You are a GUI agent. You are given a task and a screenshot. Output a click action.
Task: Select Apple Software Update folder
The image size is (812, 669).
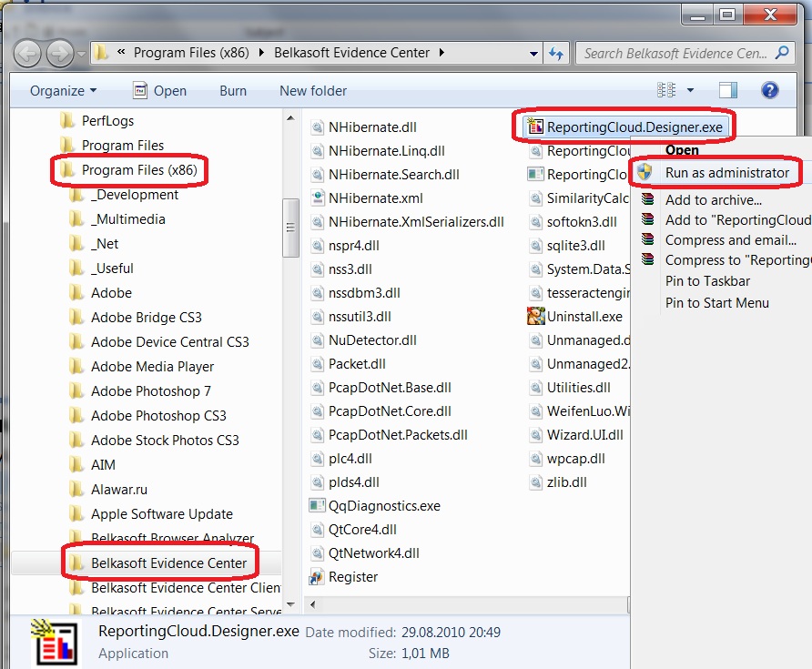(161, 514)
